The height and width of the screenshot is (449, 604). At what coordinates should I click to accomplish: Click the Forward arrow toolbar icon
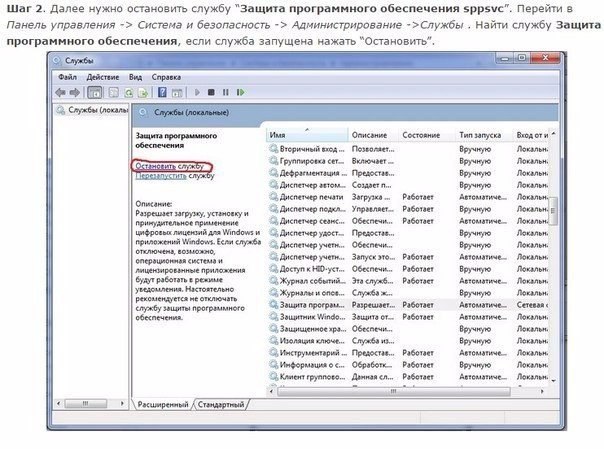76,92
